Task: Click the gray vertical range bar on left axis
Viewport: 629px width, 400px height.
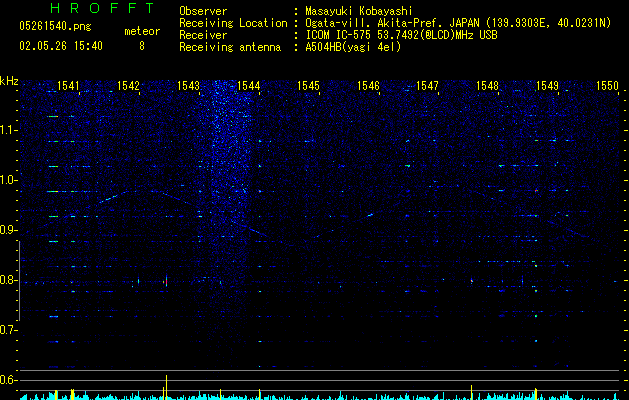Action: tap(20, 280)
